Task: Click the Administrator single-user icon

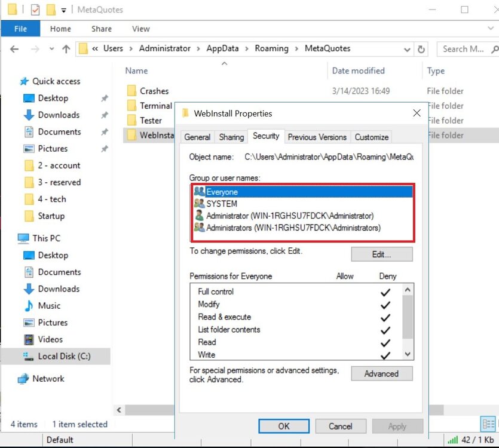Action: pyautogui.click(x=199, y=216)
